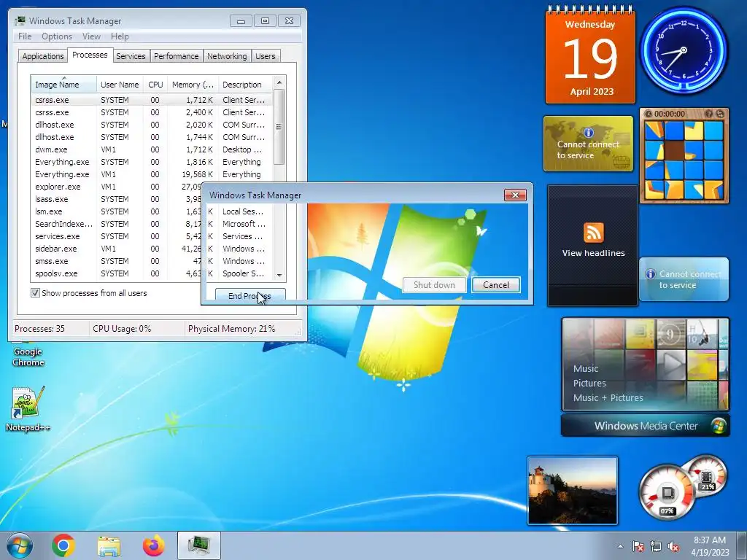Sort processes by Memory column

click(x=193, y=85)
